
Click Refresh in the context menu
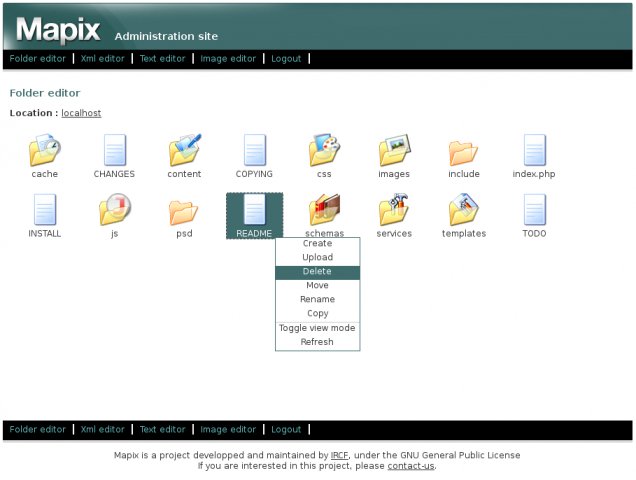[317, 342]
